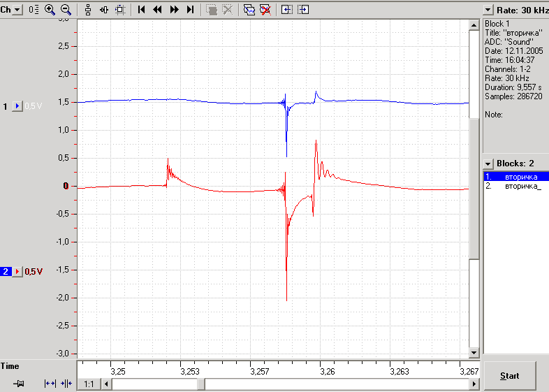Screen dimensions: 549x392
Task: Click the overlay channels icon
Action: [x=104, y=10]
